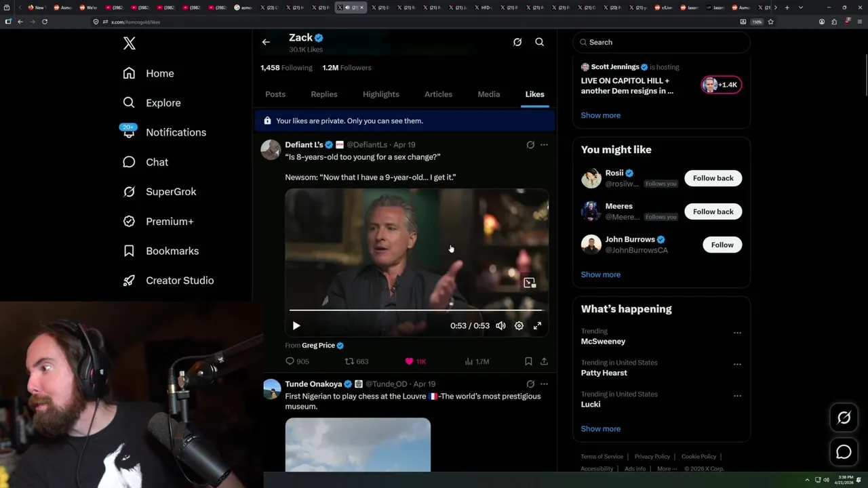Click Grok icon on Tunde Onakoya's post
Viewport: 868px width, 488px height.
tap(530, 384)
